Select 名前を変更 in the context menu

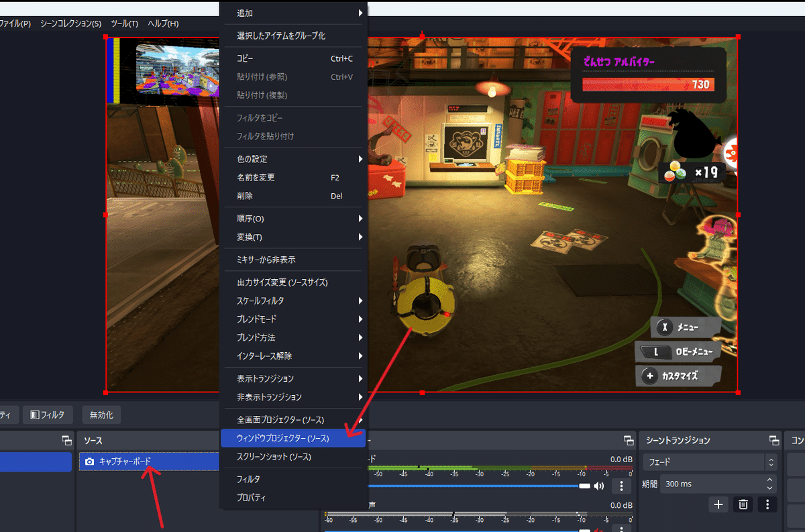click(294, 178)
